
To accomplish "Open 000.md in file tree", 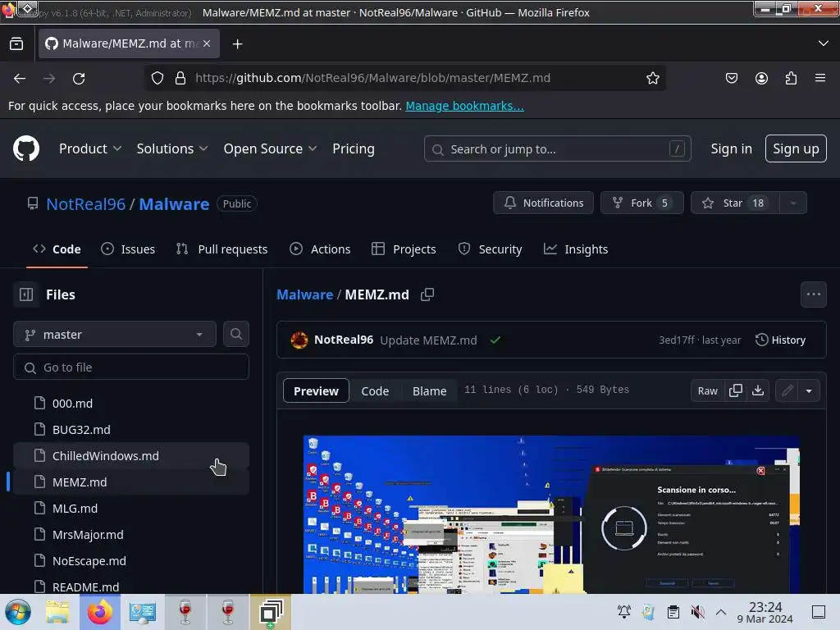I will tap(131, 404).
